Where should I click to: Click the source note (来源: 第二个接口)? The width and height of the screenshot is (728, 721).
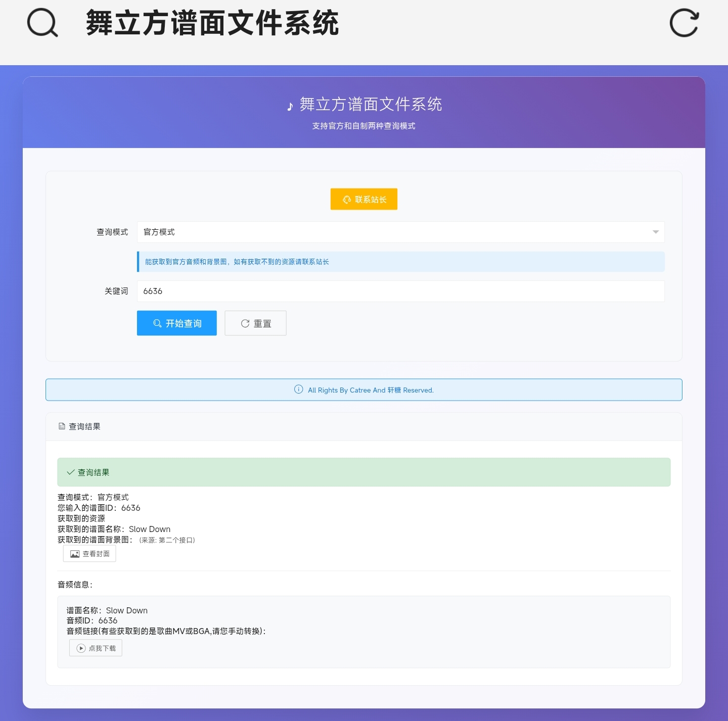click(167, 540)
